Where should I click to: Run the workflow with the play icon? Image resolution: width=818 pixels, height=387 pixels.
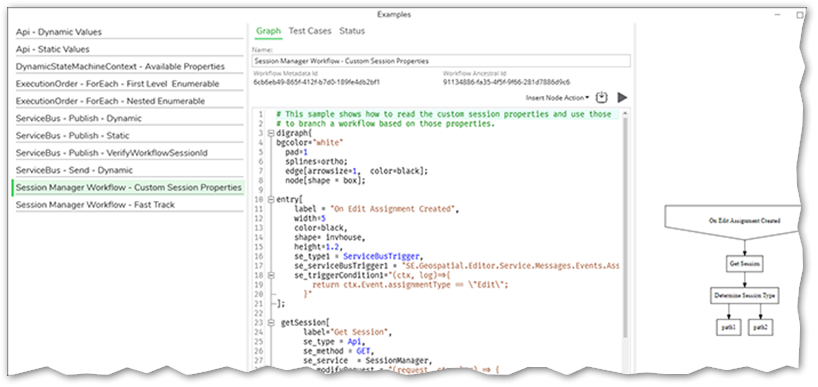point(622,98)
